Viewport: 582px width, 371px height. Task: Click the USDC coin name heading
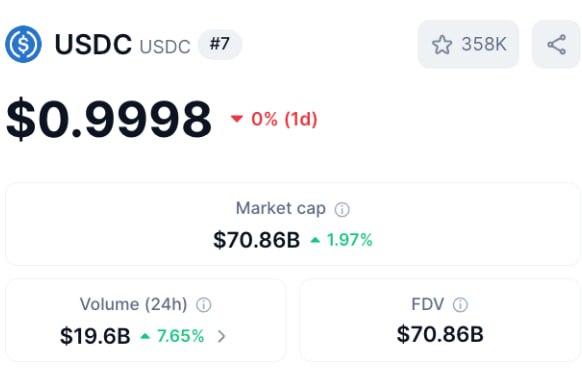(93, 45)
